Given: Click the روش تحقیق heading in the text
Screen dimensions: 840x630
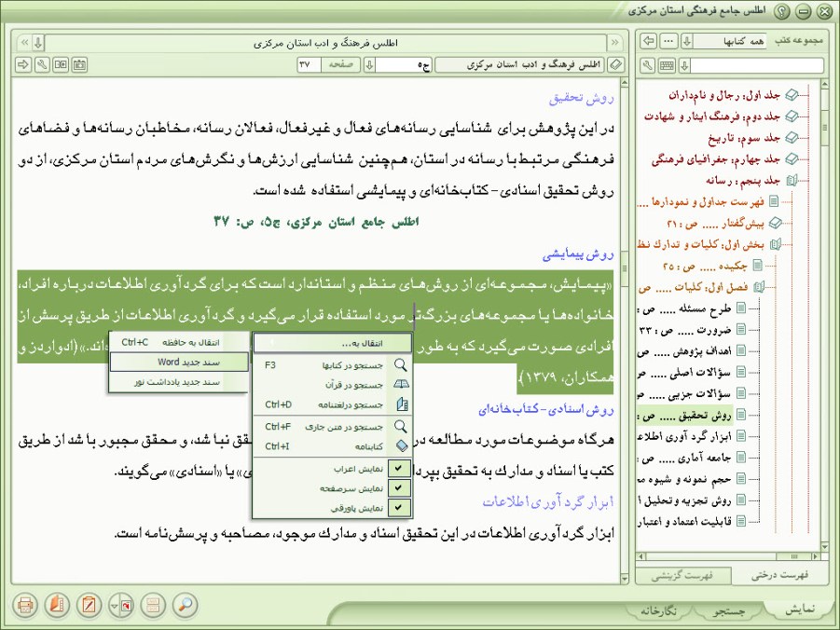Looking at the screenshot, I should point(581,98).
